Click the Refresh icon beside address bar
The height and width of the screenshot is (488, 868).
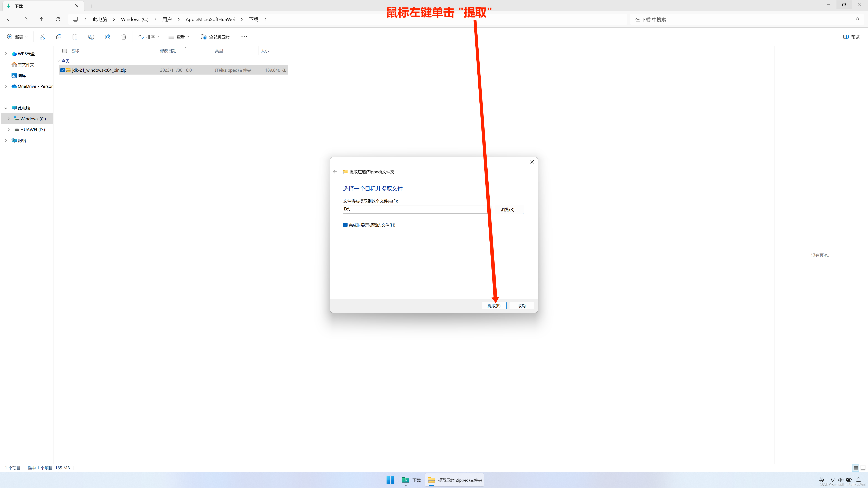58,19
